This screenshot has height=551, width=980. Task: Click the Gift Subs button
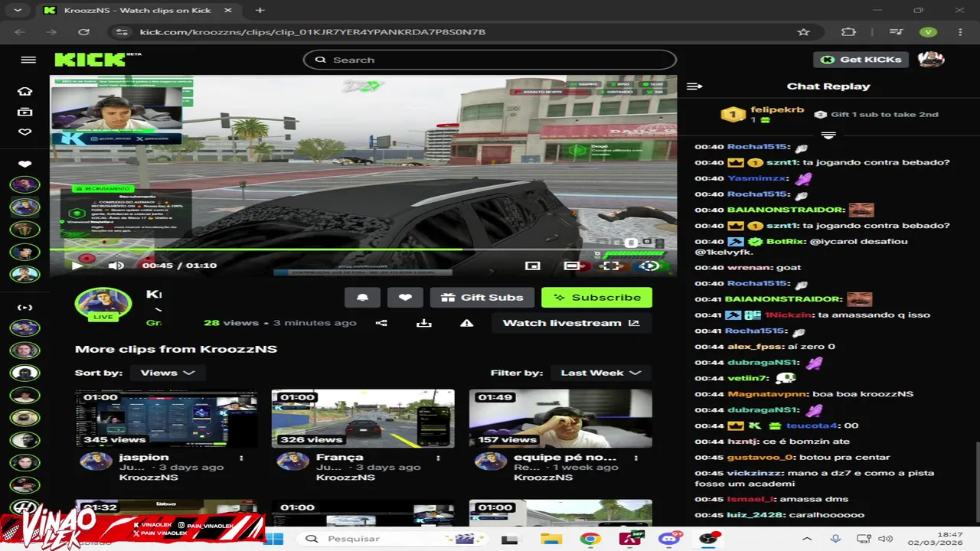click(x=482, y=298)
